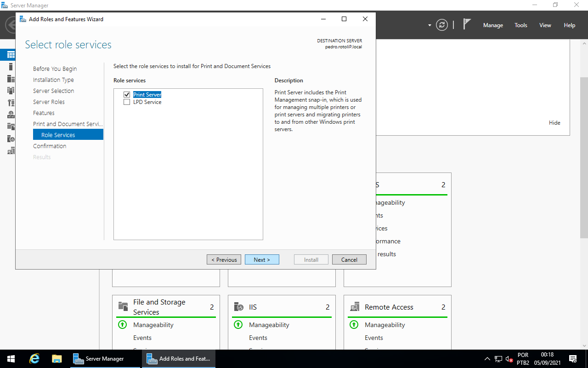Click green Manageability status icon in Remote Access tile
The image size is (588, 368).
coord(354,325)
